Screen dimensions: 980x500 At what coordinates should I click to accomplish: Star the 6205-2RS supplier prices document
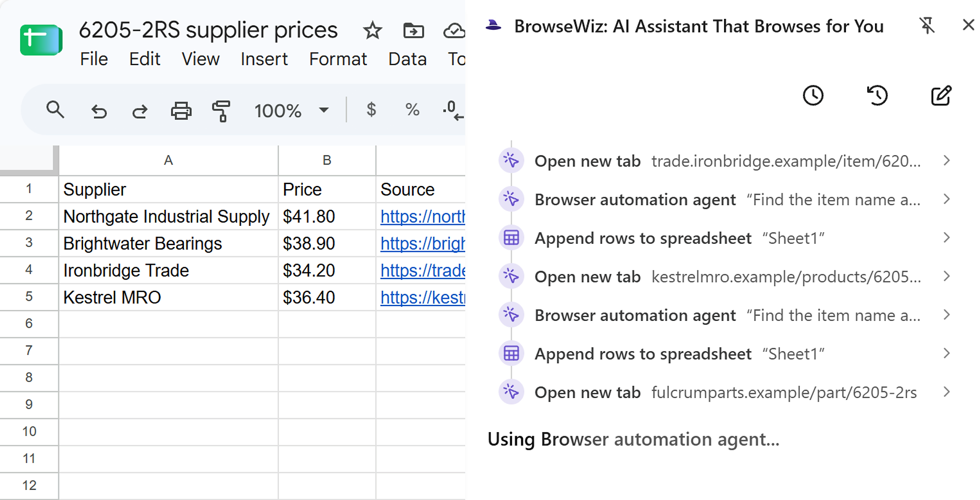point(372,31)
